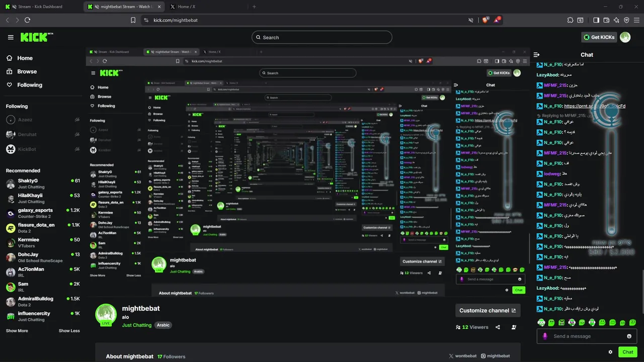Select the mightbebat Stream browser tab
This screenshot has height=362, width=644.
(x=124, y=7)
